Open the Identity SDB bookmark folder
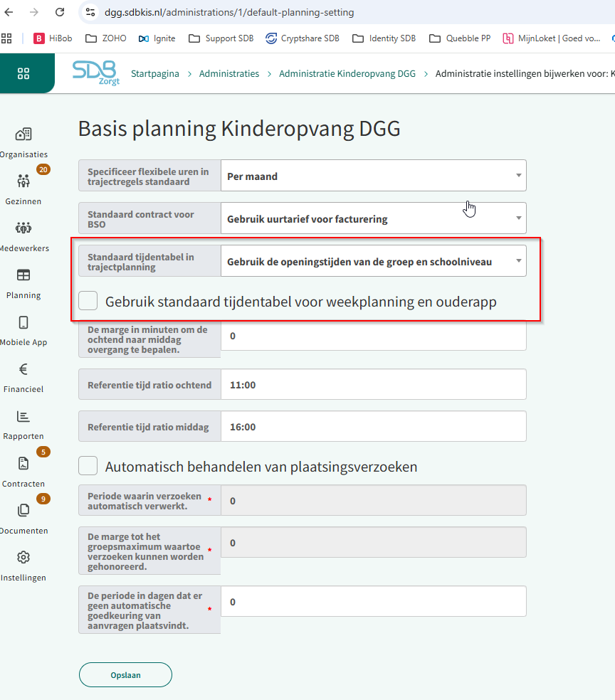Screen dimensions: 615x700 point(384,38)
